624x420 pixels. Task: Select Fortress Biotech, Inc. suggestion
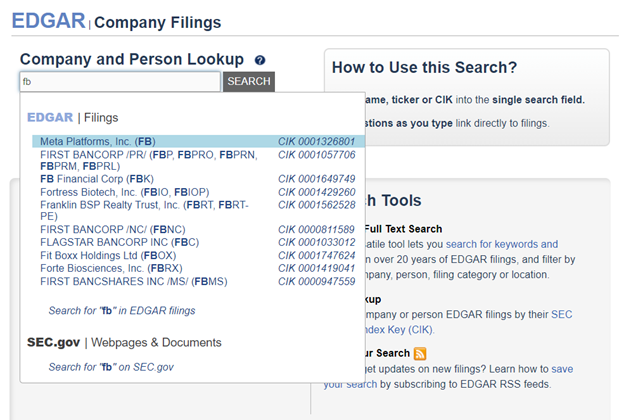(x=198, y=192)
